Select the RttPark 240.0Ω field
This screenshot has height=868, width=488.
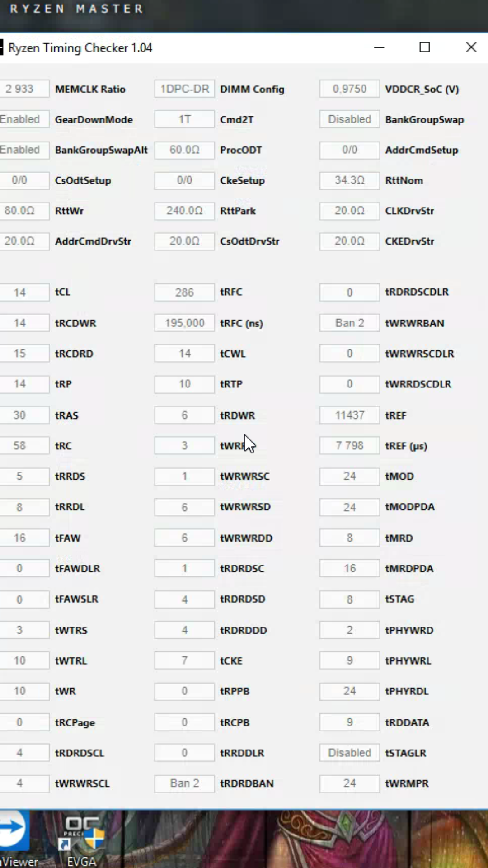184,211
